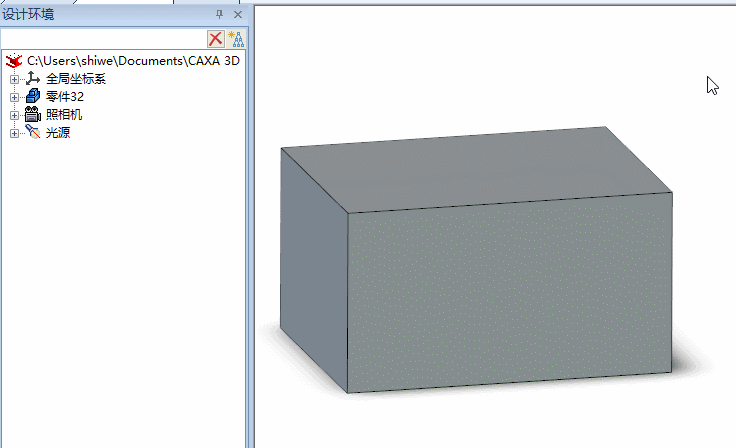Click the search field in 设计环境 panel

[104, 39]
